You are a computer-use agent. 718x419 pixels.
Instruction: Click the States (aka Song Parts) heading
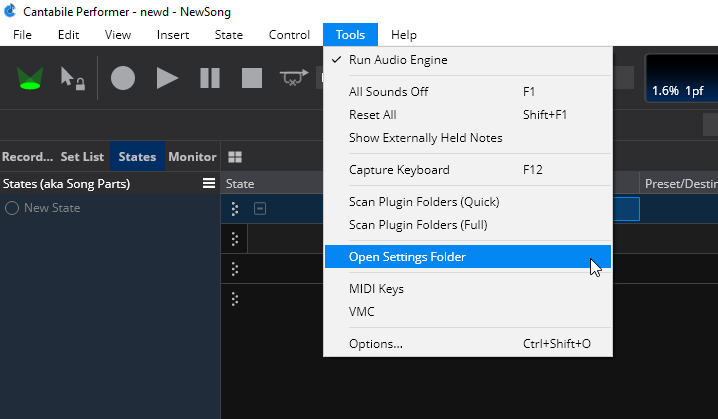point(66,184)
